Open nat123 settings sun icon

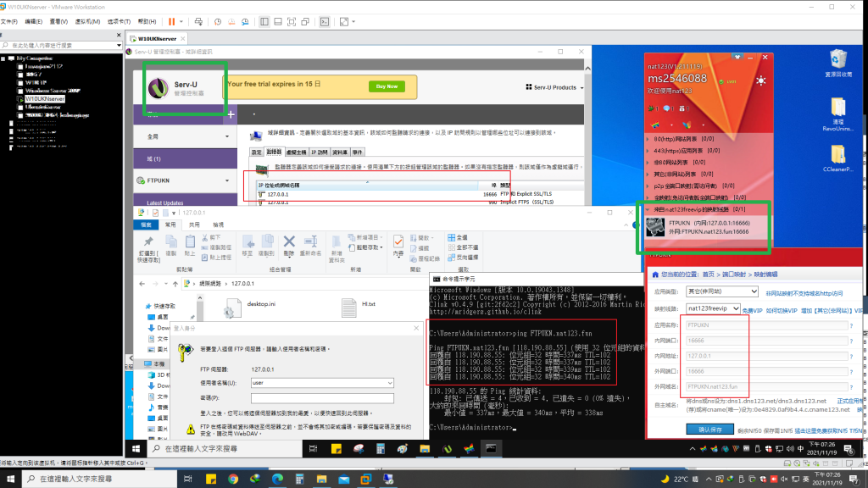coord(761,80)
